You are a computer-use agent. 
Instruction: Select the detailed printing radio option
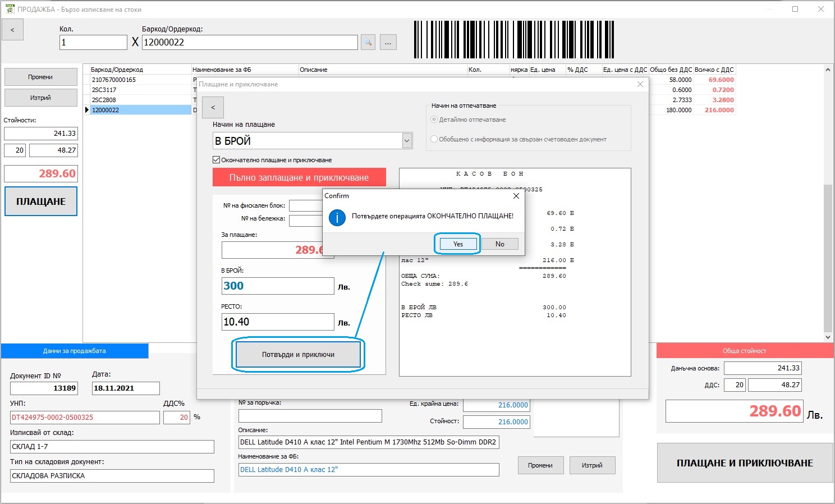click(434, 120)
